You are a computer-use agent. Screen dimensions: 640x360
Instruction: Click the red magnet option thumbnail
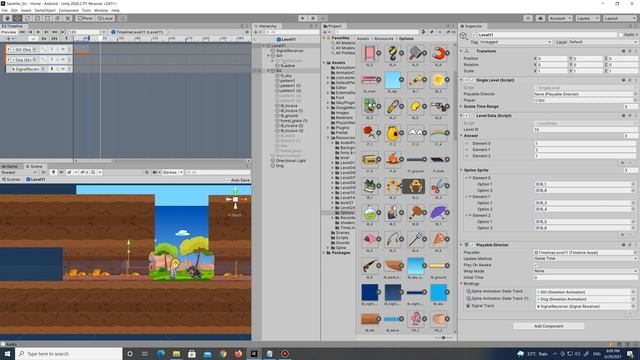coord(438,53)
